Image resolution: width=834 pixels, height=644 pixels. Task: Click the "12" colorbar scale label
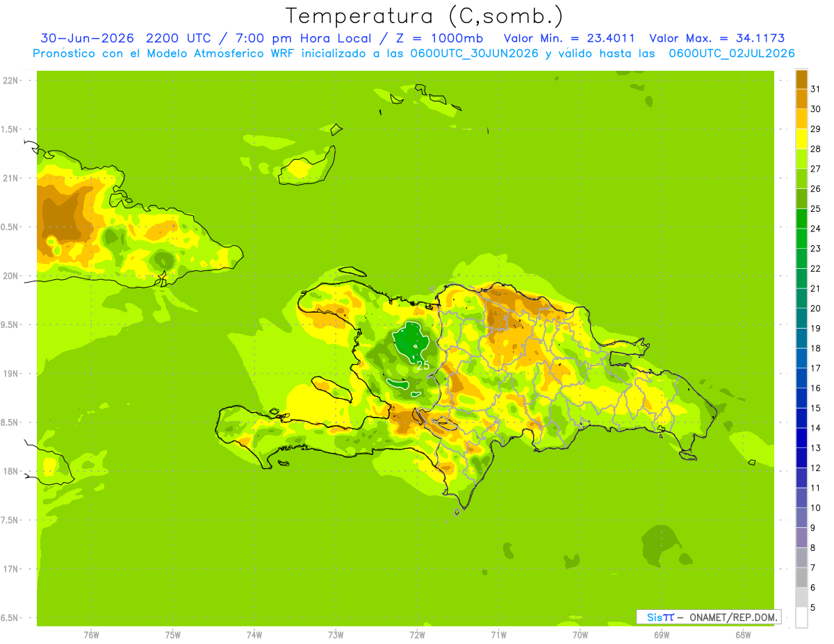[x=815, y=468]
